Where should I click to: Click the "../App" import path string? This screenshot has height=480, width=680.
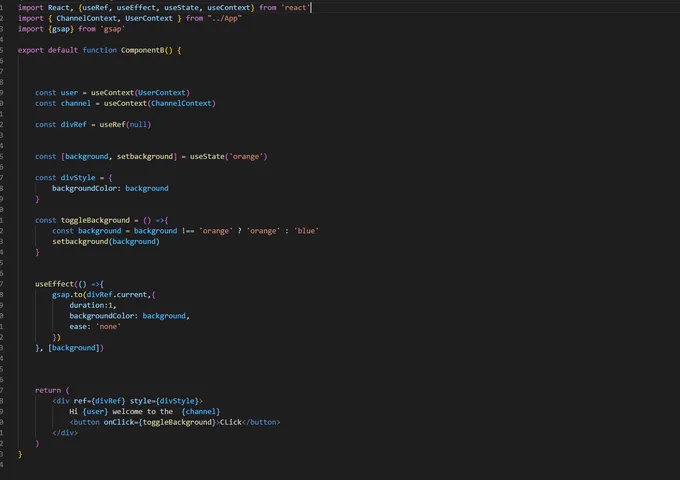(x=224, y=18)
